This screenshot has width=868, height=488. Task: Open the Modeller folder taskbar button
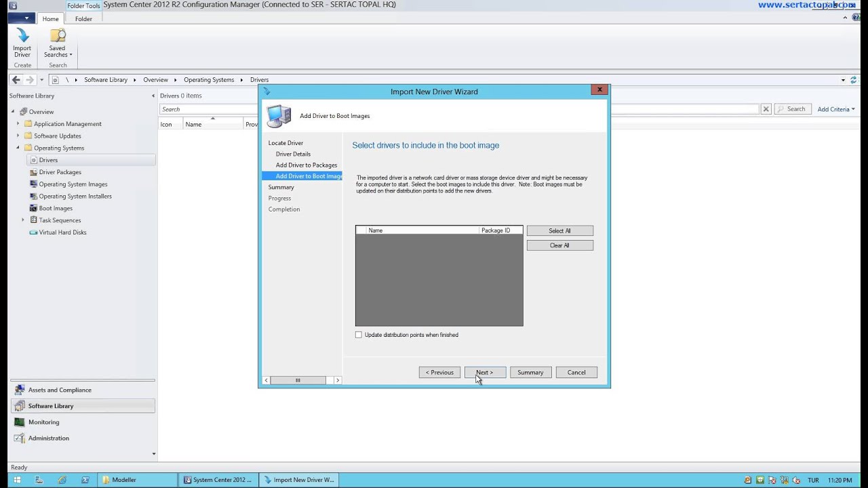138,480
